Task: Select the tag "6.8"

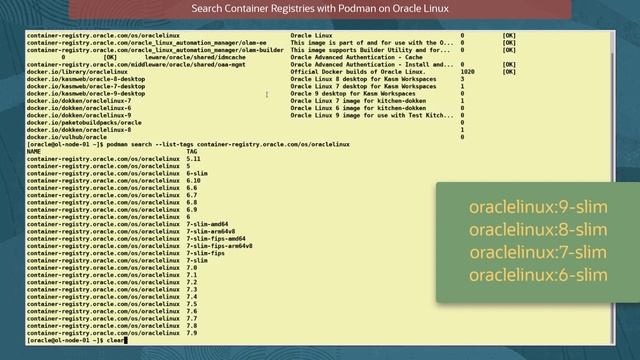Action: point(192,202)
